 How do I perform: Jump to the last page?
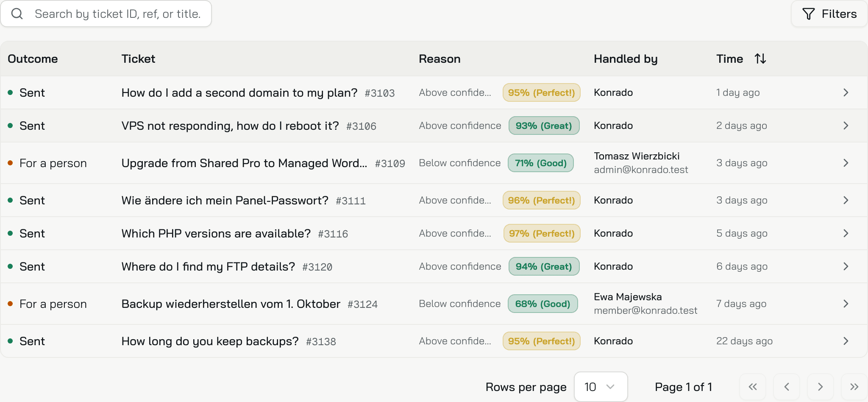854,387
